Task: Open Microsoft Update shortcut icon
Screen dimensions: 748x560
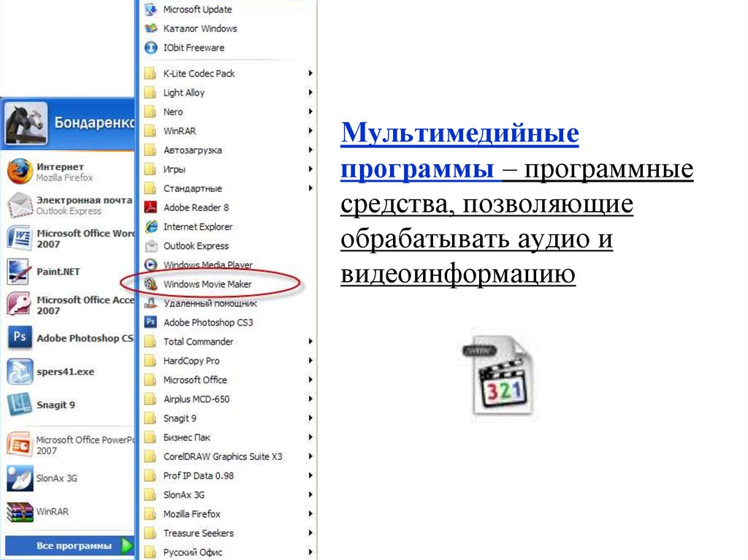Action: [x=150, y=9]
